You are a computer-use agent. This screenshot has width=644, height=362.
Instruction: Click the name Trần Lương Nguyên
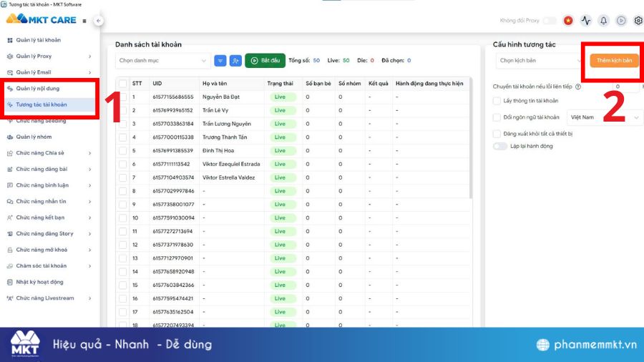227,124
